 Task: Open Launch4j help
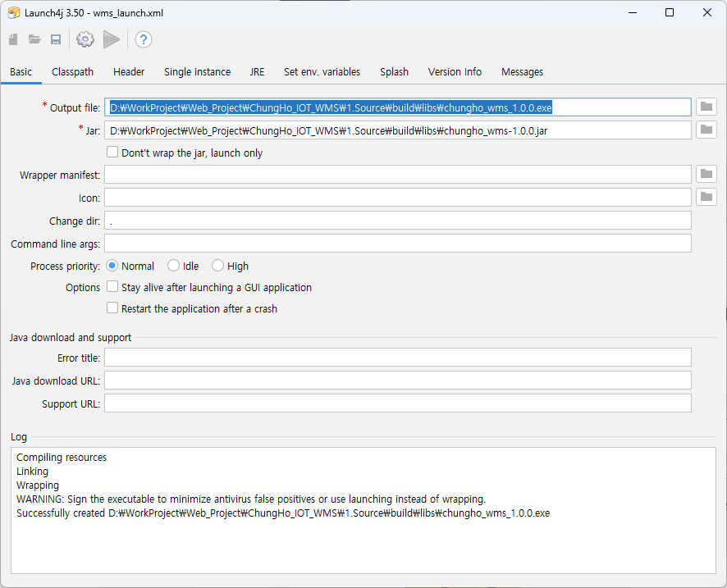pyautogui.click(x=143, y=39)
